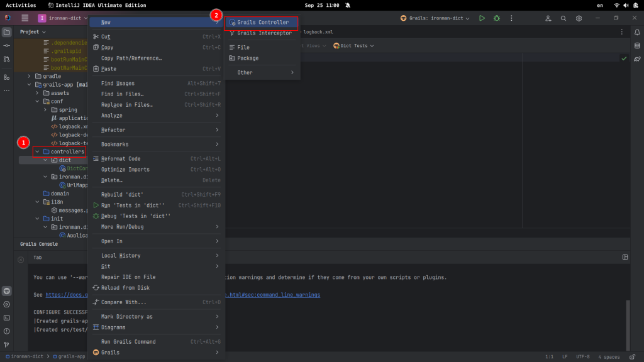Collapse the i18n folder

(37, 202)
